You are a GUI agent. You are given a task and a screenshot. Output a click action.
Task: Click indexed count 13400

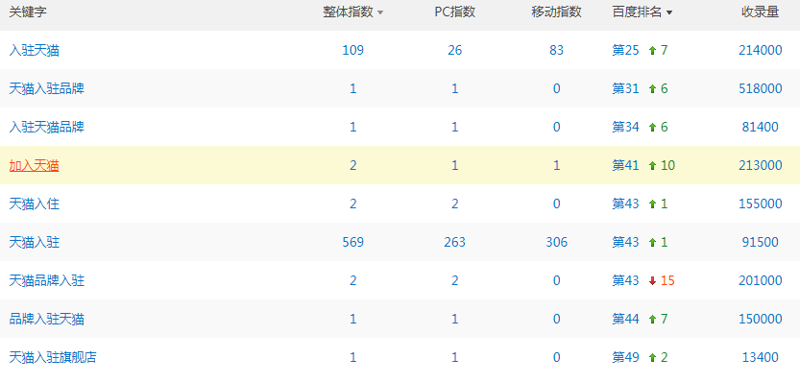pyautogui.click(x=760, y=358)
